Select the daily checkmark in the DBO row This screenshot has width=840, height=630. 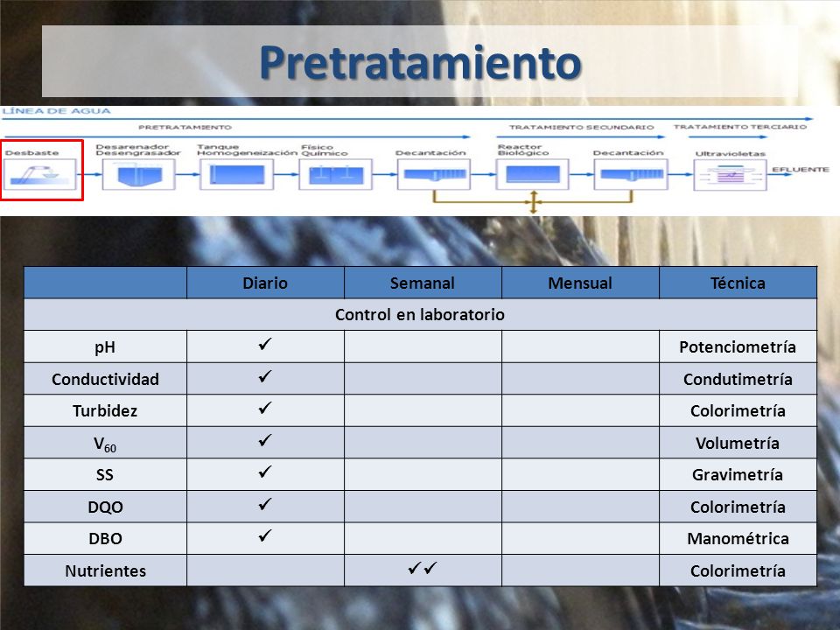264,535
